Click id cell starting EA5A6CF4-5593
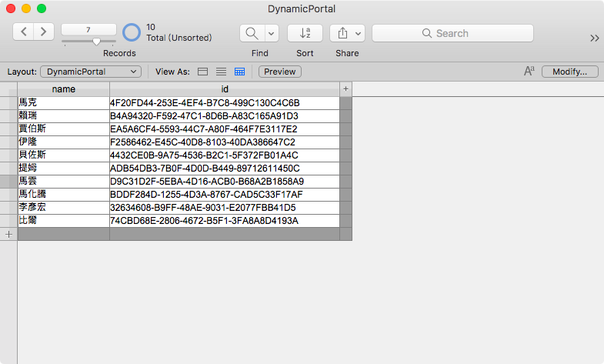 click(225, 129)
